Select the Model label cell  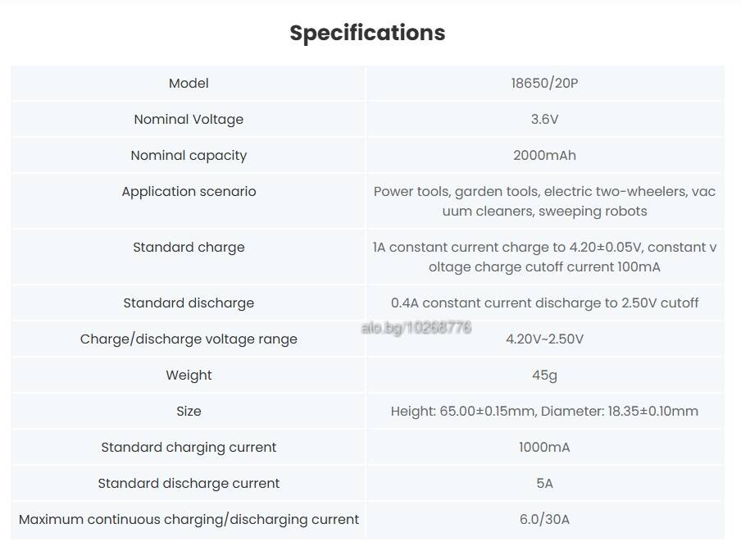pos(189,83)
